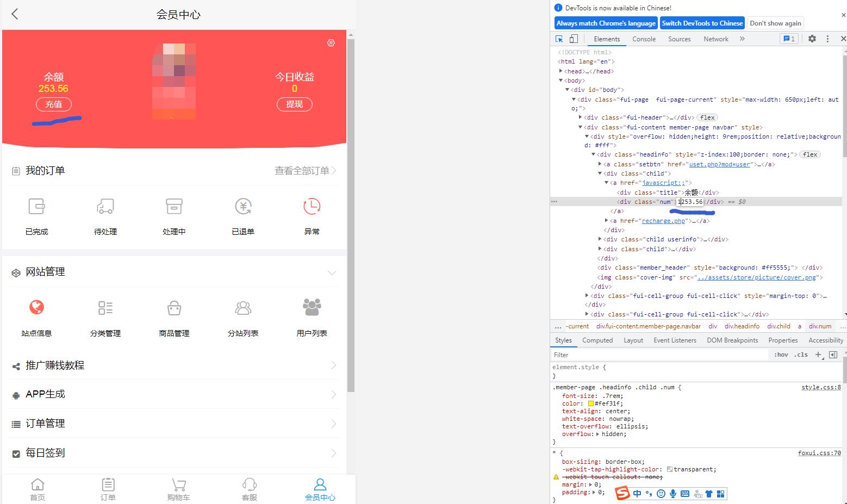Toggle the .cls class editor
This screenshot has height=504, width=847.
[x=801, y=355]
